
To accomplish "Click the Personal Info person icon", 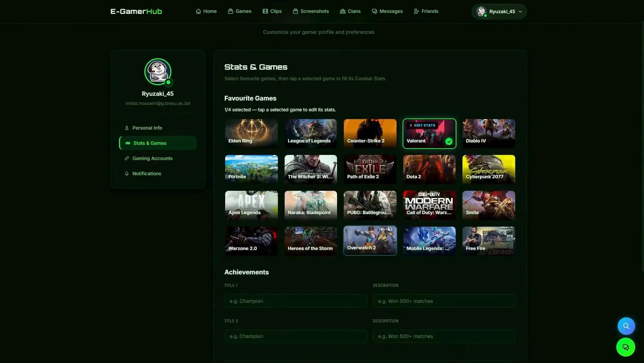I will [x=127, y=128].
